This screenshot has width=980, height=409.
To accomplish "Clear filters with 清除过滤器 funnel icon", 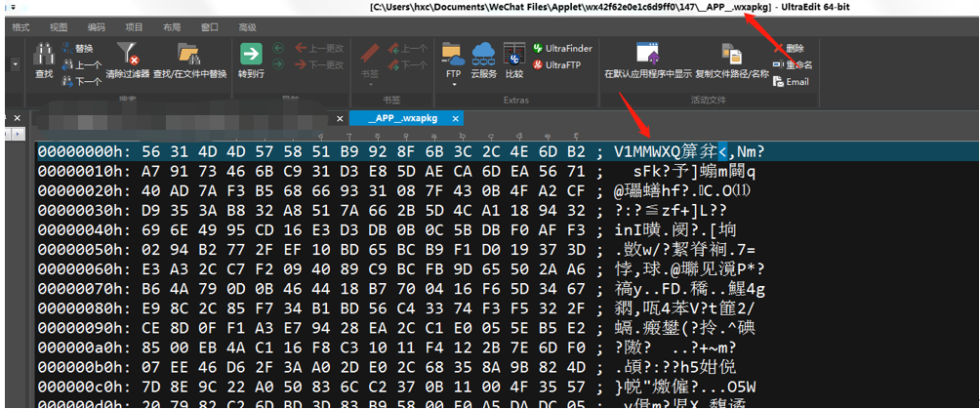I will (x=128, y=55).
